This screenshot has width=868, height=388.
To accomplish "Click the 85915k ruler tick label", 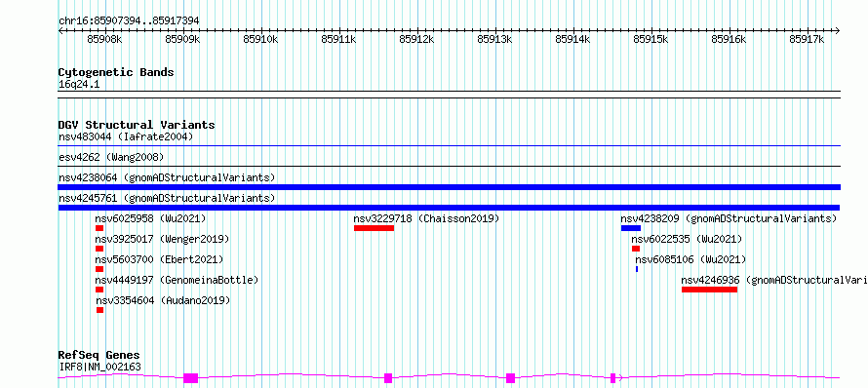I will click(x=651, y=39).
